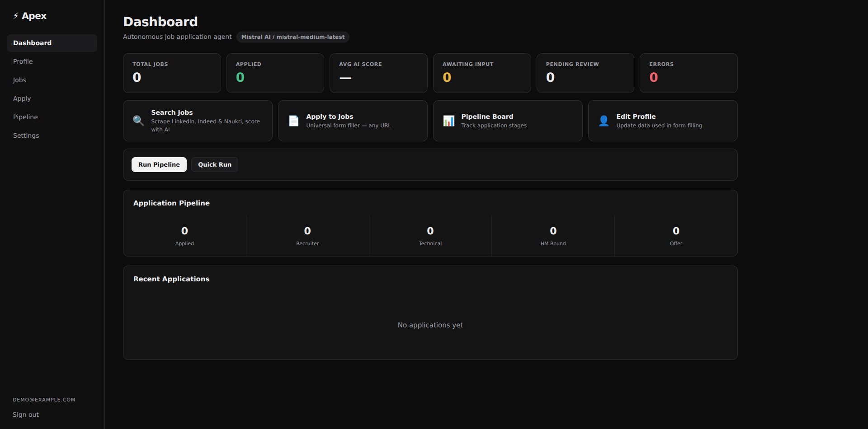Viewport: 868px width, 429px height.
Task: Click the Quick Run button
Action: click(x=215, y=164)
